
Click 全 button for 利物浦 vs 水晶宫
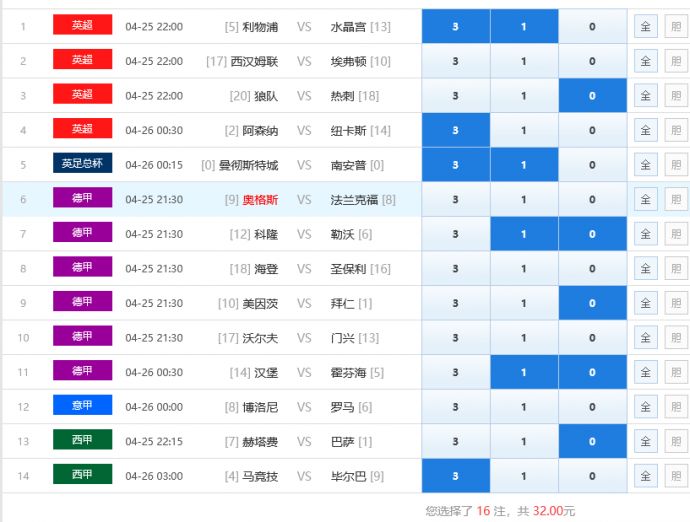tap(645, 26)
